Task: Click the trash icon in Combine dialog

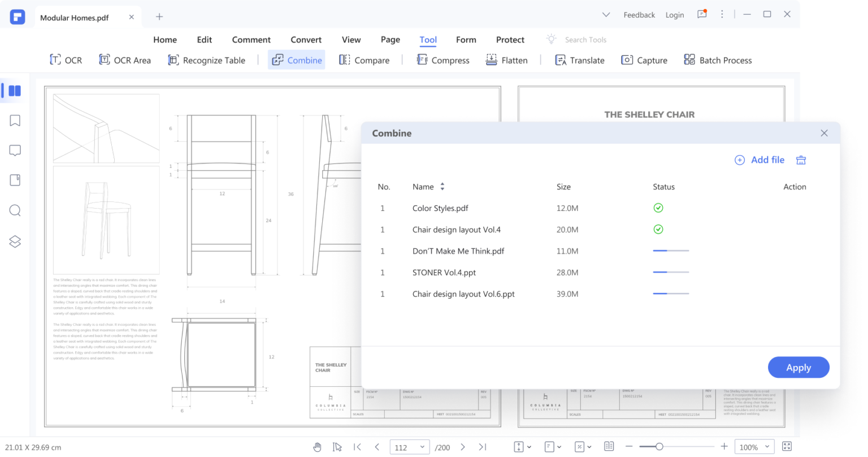Action: 801,160
